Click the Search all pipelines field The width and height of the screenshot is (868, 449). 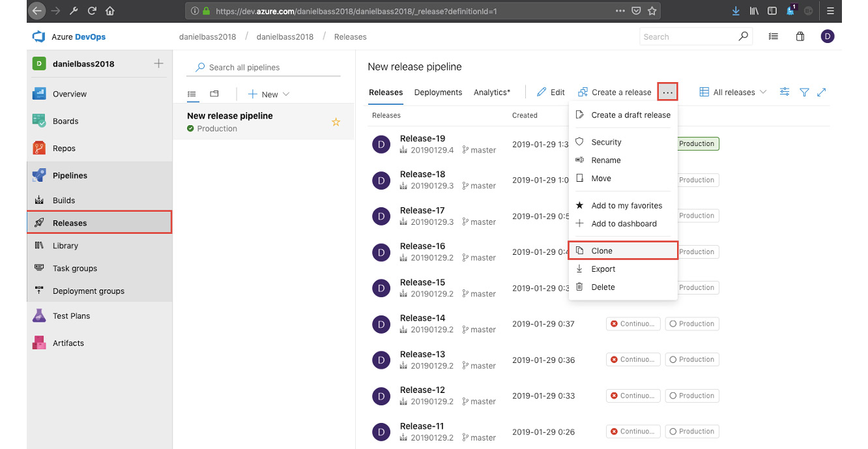click(263, 68)
